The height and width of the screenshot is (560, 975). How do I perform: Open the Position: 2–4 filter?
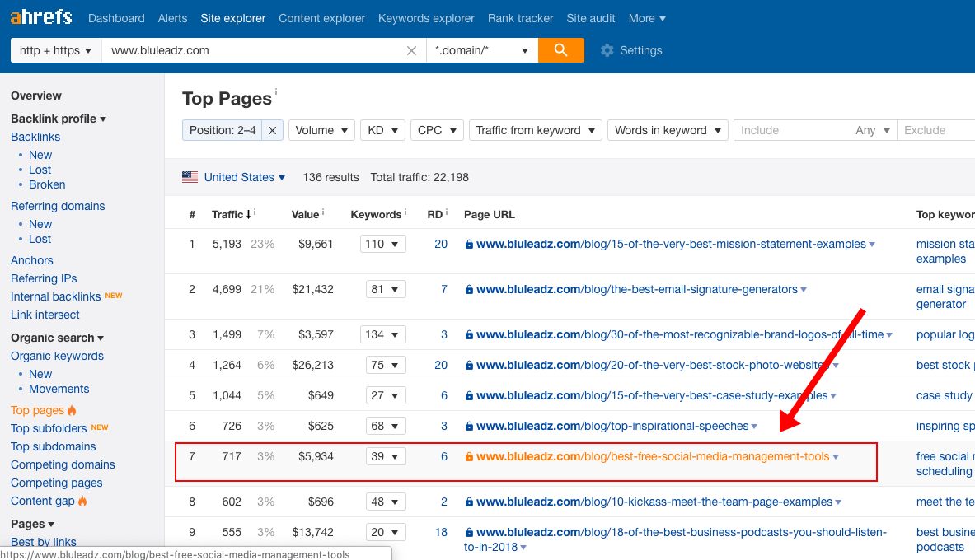point(223,130)
